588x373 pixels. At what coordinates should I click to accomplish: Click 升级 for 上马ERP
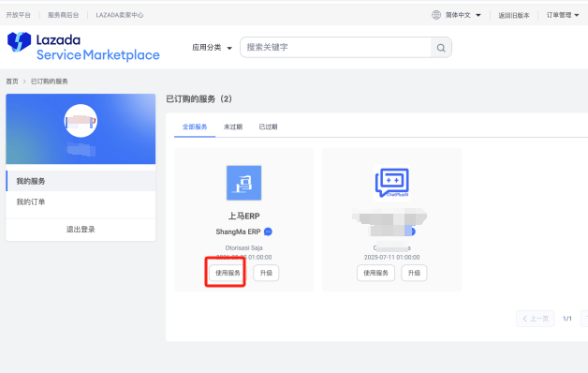(x=266, y=273)
